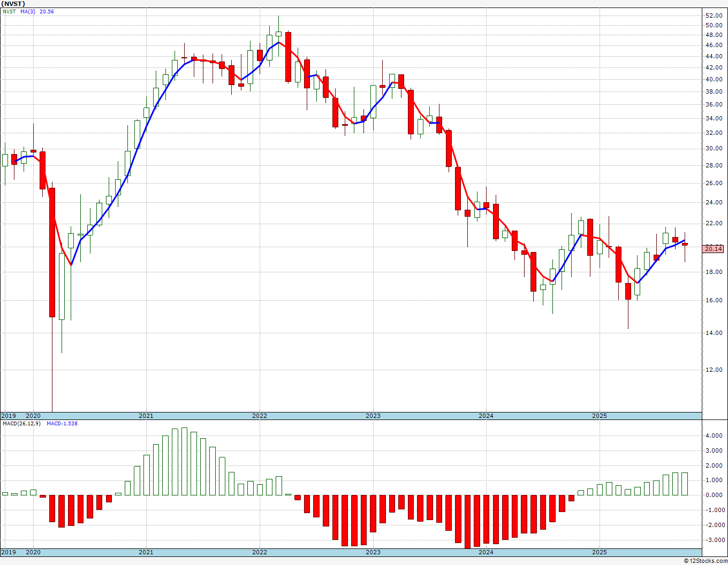Viewport: 728px width, 565px height.
Task: Click the 40.00 price level label
Action: coord(714,79)
